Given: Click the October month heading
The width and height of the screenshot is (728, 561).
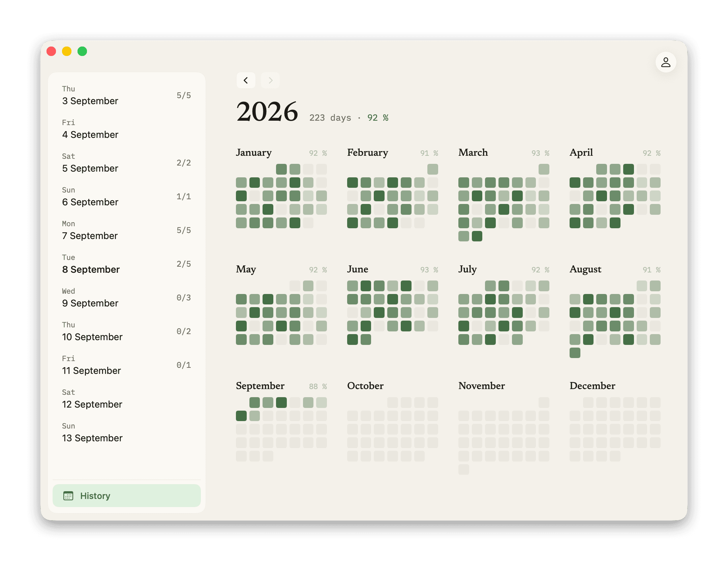Looking at the screenshot, I should coord(365,386).
